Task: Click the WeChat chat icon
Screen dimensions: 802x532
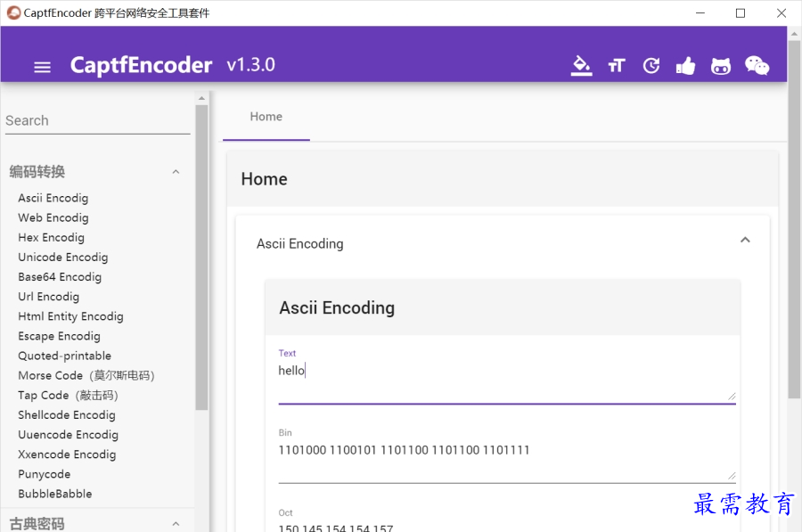Action: pyautogui.click(x=757, y=65)
